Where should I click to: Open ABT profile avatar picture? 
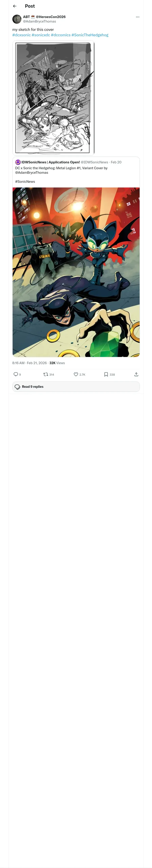(x=17, y=19)
